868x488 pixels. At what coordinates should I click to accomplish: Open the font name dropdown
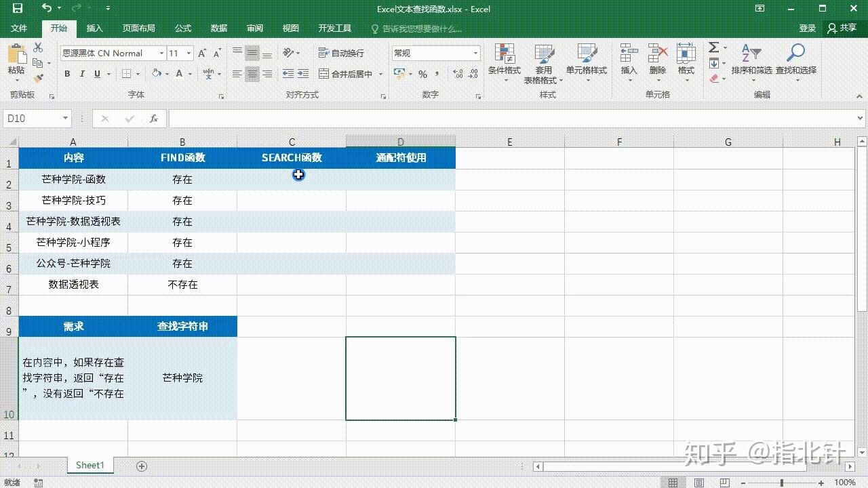click(161, 53)
